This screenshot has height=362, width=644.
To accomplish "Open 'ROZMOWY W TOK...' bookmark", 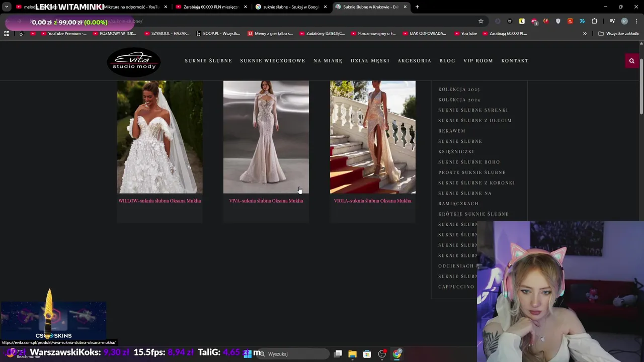I will click(x=114, y=33).
